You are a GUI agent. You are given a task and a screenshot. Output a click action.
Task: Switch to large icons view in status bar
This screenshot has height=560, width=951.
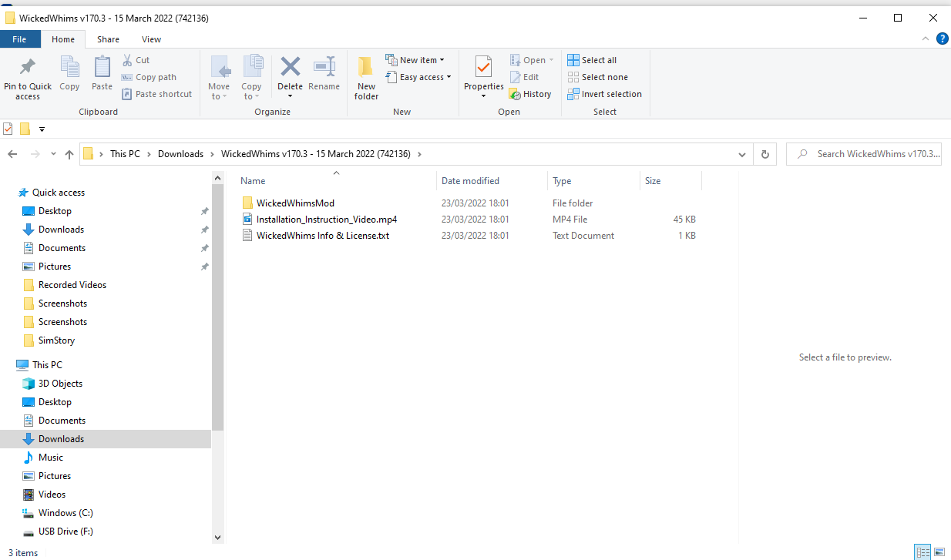tap(939, 552)
